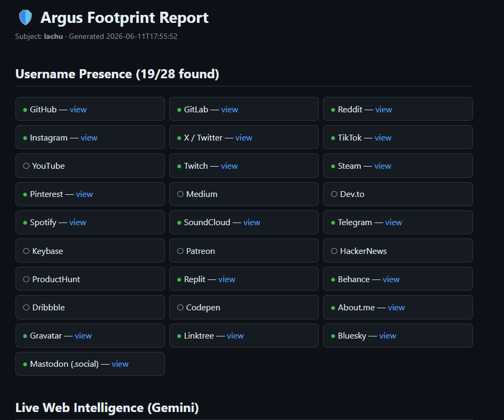Open the TikTok view link

point(383,138)
